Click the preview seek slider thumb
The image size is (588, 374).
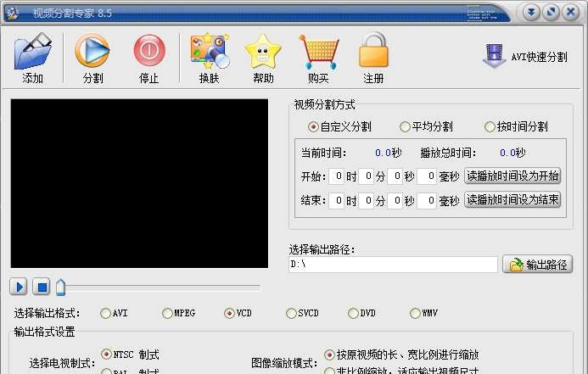60,287
